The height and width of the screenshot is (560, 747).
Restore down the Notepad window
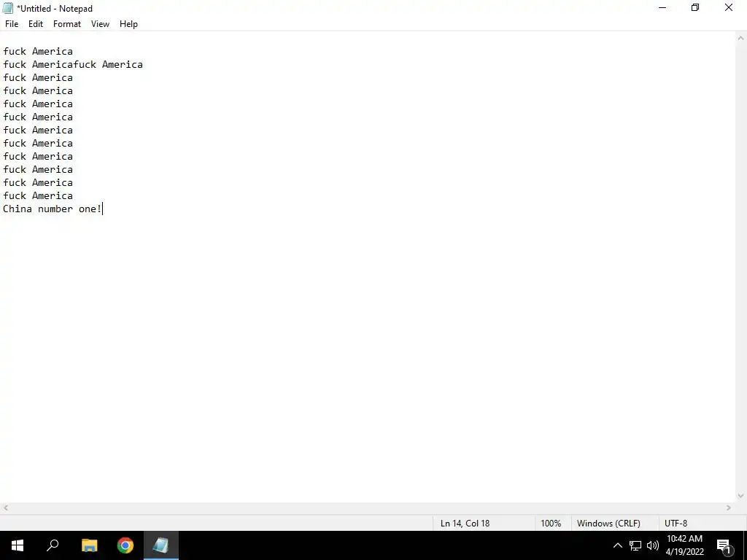[695, 7]
